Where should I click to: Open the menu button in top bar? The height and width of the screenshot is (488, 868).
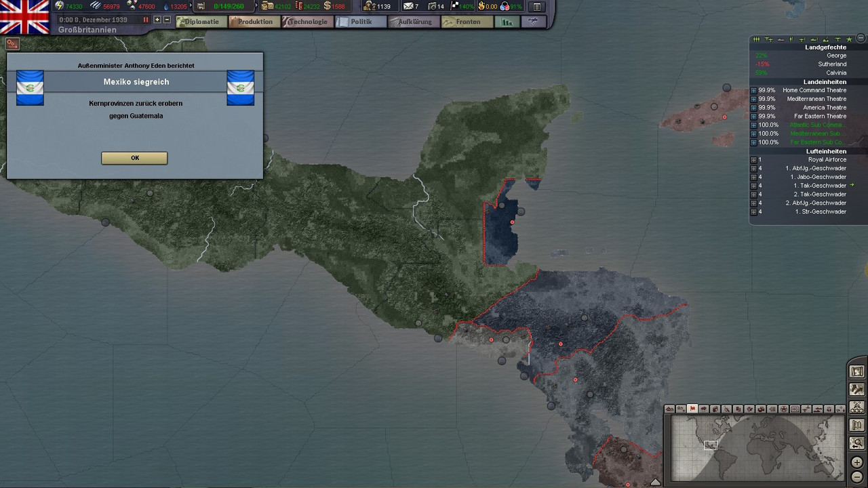tap(537, 7)
